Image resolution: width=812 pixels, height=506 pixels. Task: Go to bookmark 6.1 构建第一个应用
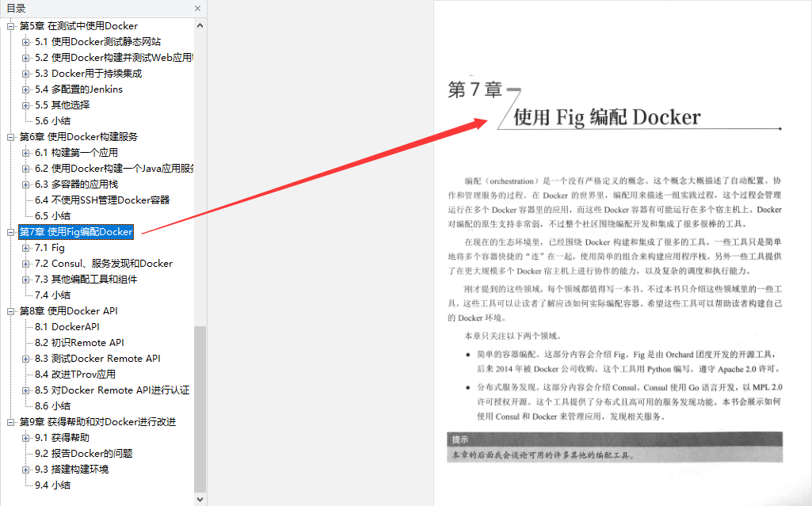pyautogui.click(x=77, y=153)
